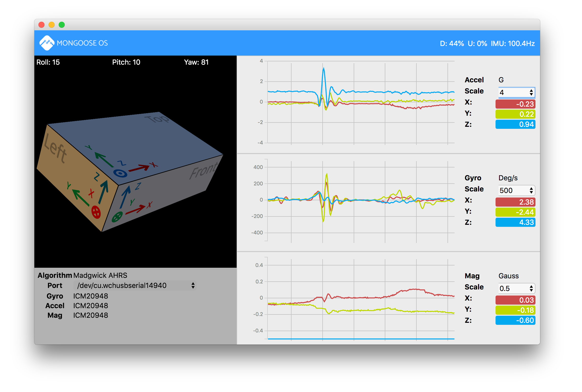Click the Madgwick AHRS algorithm text
This screenshot has width=582, height=392.
[x=100, y=275]
